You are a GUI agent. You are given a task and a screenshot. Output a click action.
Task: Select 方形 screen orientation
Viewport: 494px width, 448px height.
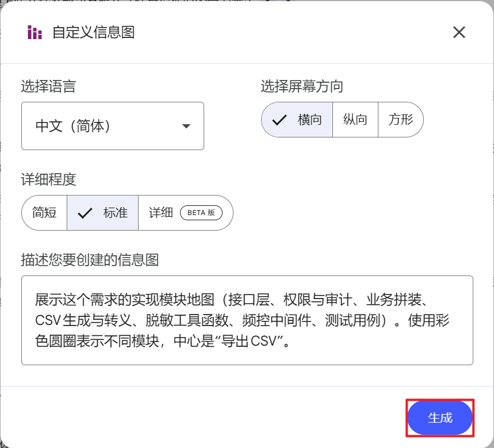click(400, 120)
